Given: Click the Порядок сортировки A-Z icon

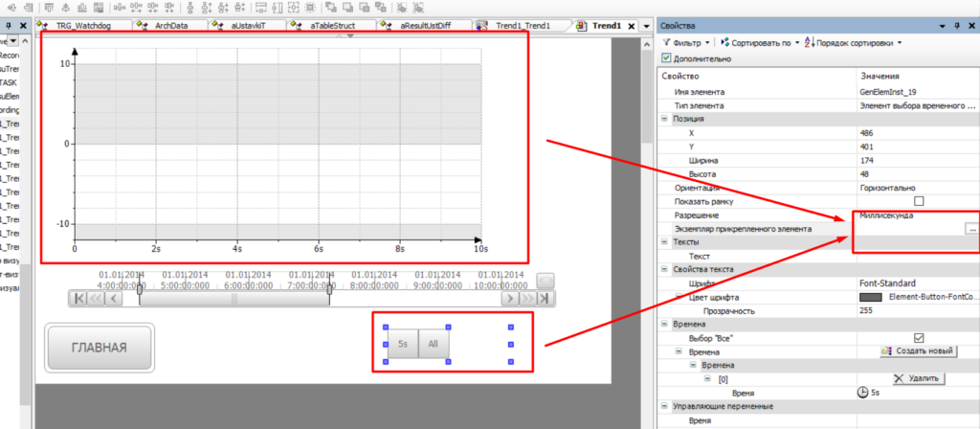Looking at the screenshot, I should [810, 42].
